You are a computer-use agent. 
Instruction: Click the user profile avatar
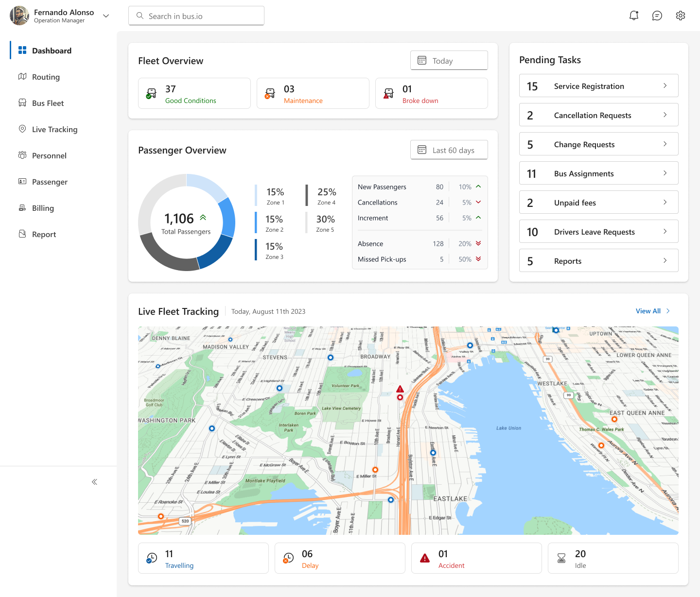19,16
